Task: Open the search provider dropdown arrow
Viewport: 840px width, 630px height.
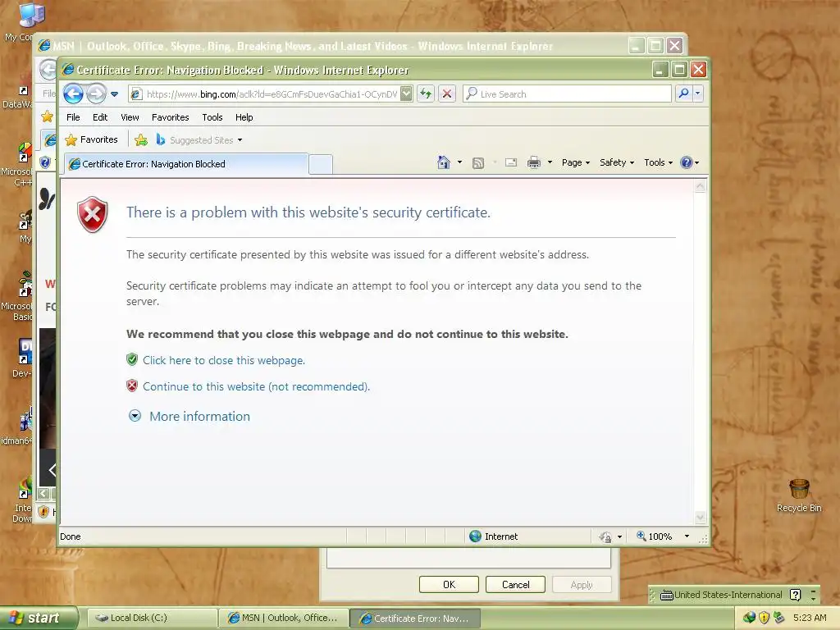Action: (x=697, y=94)
